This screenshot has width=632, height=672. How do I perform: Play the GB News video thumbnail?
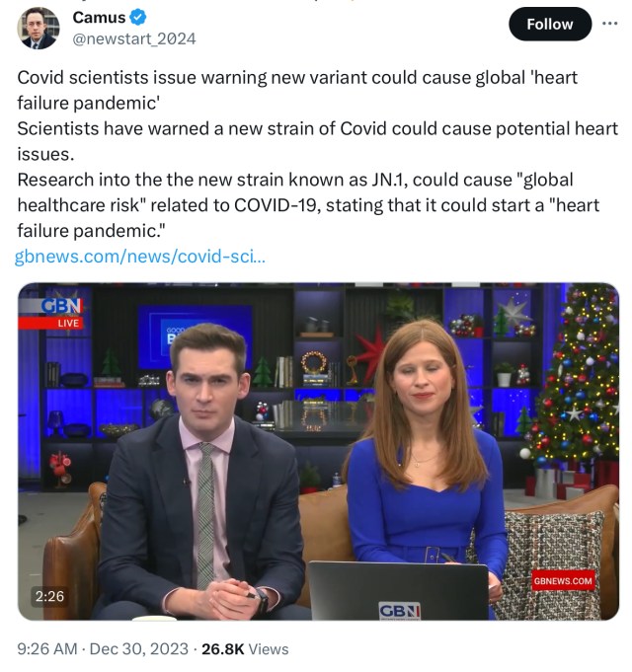pyautogui.click(x=318, y=451)
